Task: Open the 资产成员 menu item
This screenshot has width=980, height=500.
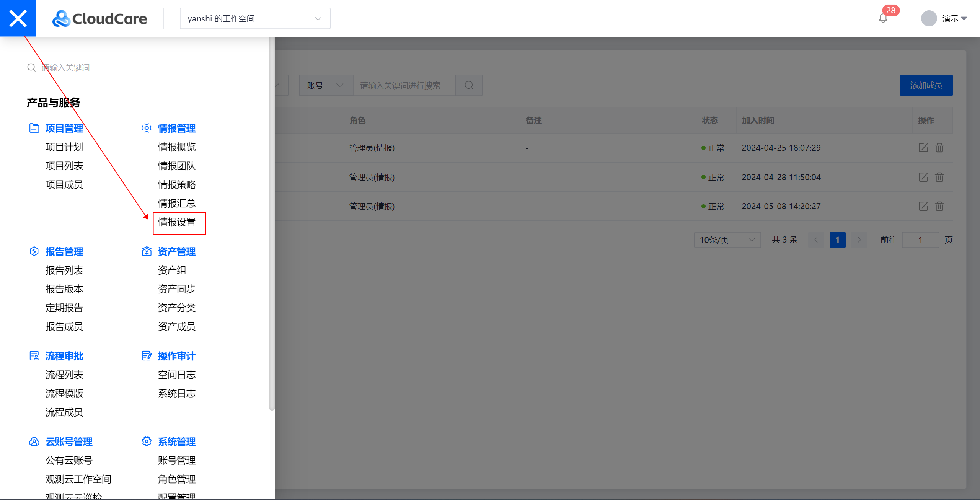Action: coord(177,327)
